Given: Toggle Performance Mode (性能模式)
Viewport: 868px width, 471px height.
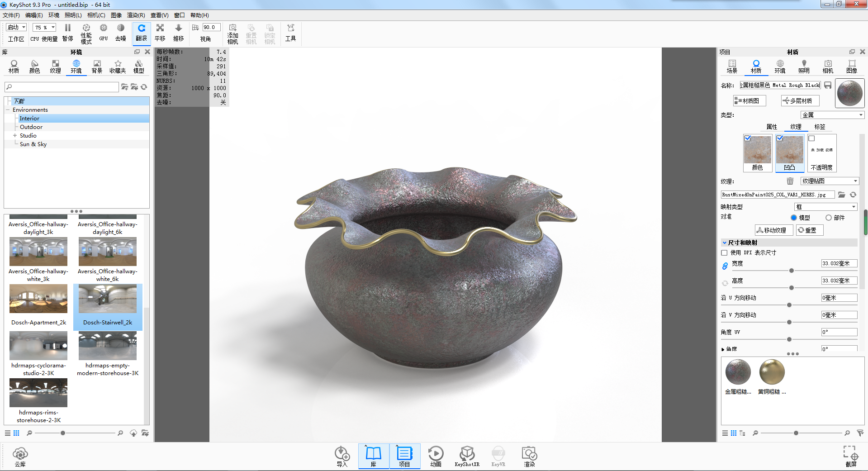Looking at the screenshot, I should tap(86, 34).
